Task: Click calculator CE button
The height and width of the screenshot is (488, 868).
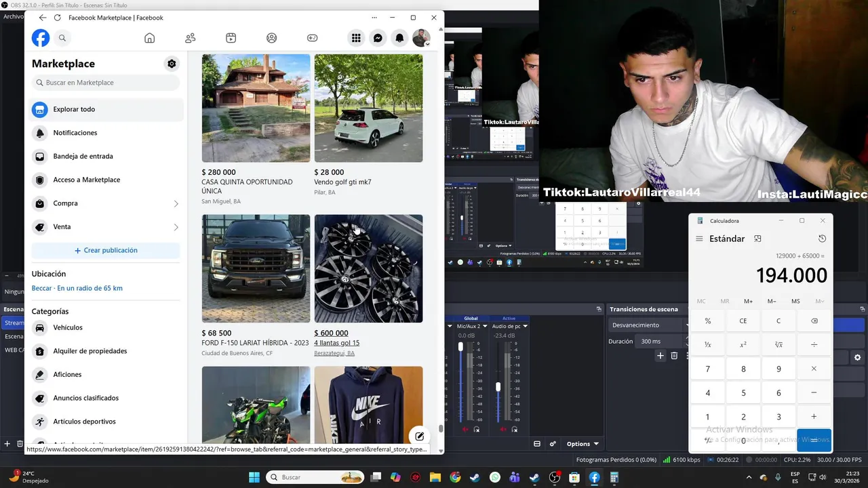Action: (743, 321)
